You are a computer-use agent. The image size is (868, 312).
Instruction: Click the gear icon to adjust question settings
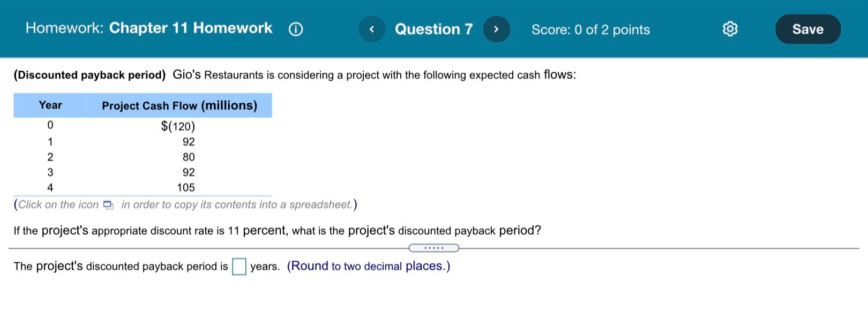point(729,29)
